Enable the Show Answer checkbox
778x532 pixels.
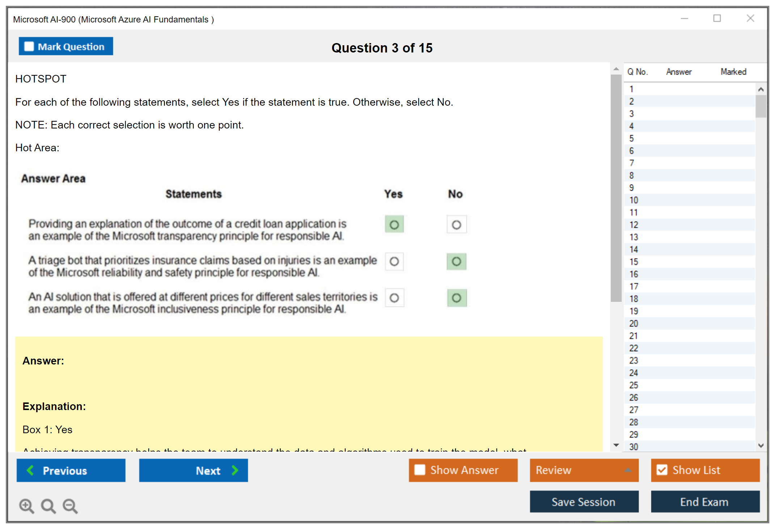[x=420, y=470]
